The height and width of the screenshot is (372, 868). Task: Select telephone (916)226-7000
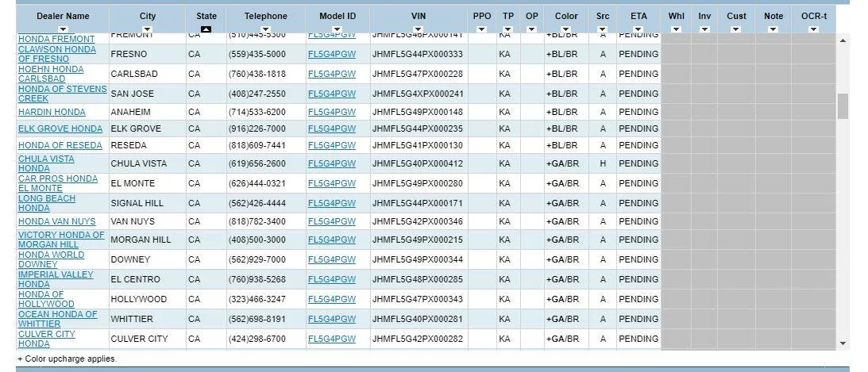pyautogui.click(x=257, y=128)
